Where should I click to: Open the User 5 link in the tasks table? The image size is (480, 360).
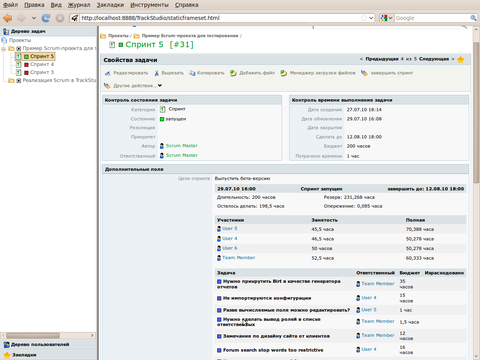click(x=369, y=310)
